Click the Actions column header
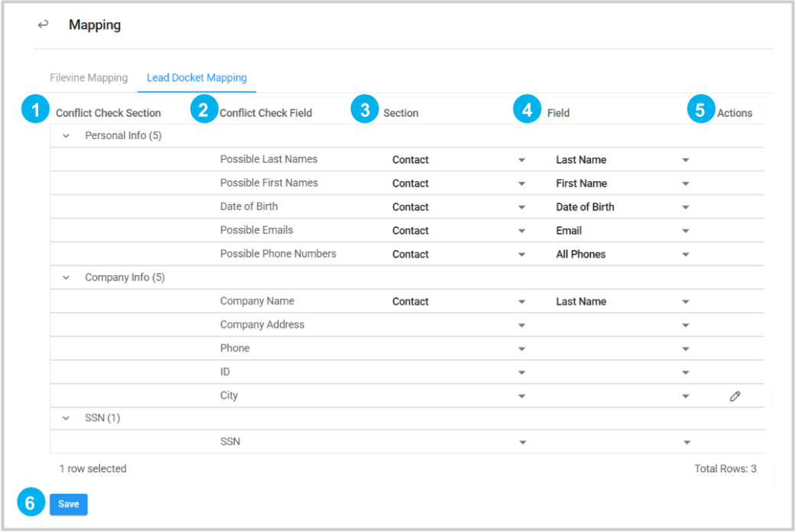Viewport: 796px width, 532px height. click(x=734, y=113)
